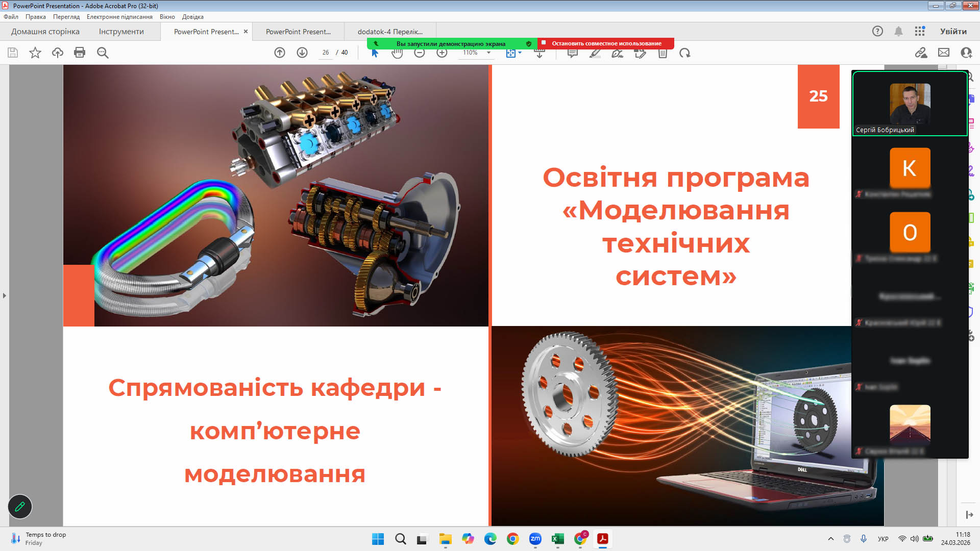The width and height of the screenshot is (980, 551).
Task: Open the 110% zoom level dropdown
Action: (x=488, y=53)
